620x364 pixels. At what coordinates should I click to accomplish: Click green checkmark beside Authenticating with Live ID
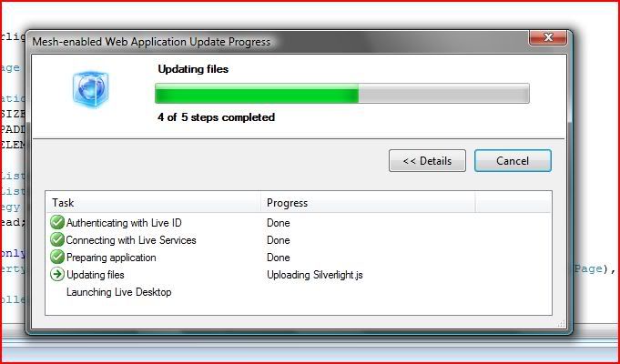[x=57, y=223]
